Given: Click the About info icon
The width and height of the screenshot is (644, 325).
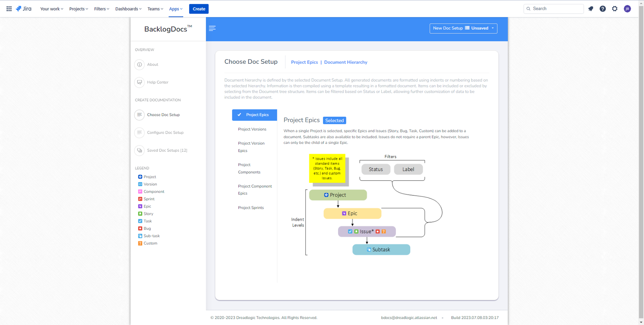Looking at the screenshot, I should (140, 64).
